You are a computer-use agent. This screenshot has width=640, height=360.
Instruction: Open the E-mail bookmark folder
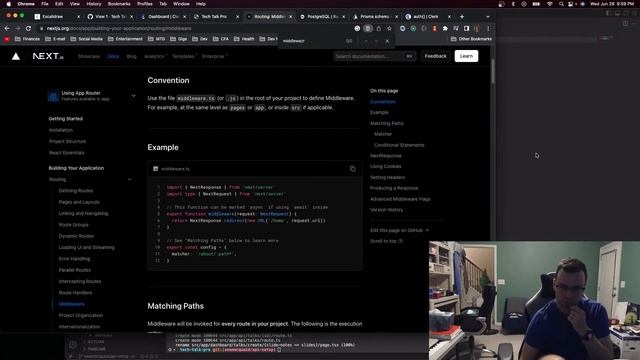point(55,39)
